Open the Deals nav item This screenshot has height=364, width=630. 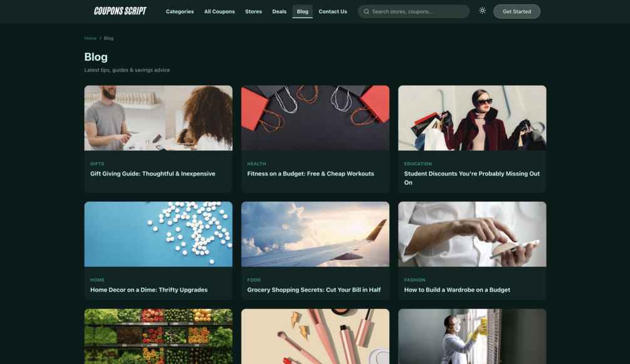[279, 12]
